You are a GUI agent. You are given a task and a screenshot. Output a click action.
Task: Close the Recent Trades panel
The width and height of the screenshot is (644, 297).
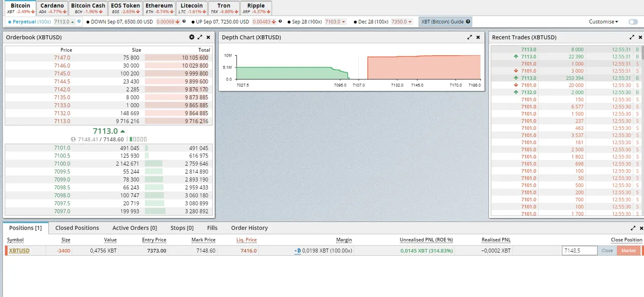tap(640, 37)
